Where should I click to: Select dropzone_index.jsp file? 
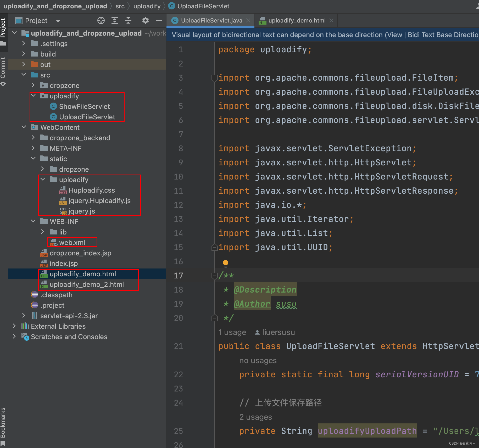pyautogui.click(x=80, y=253)
